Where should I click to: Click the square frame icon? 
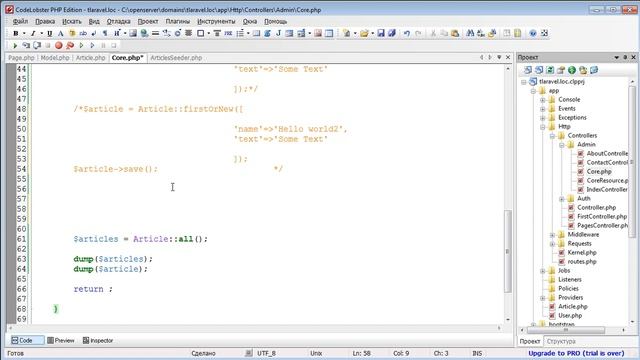click(x=200, y=33)
